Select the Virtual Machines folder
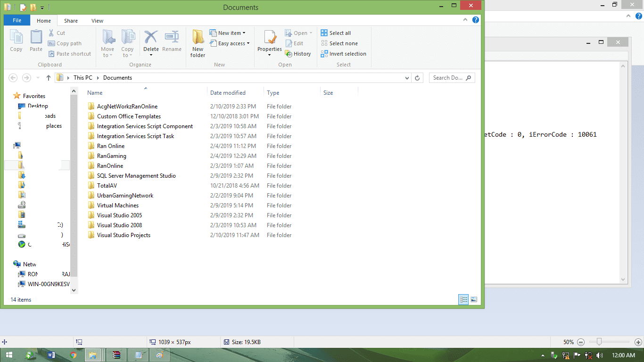The width and height of the screenshot is (644, 362). (118, 206)
